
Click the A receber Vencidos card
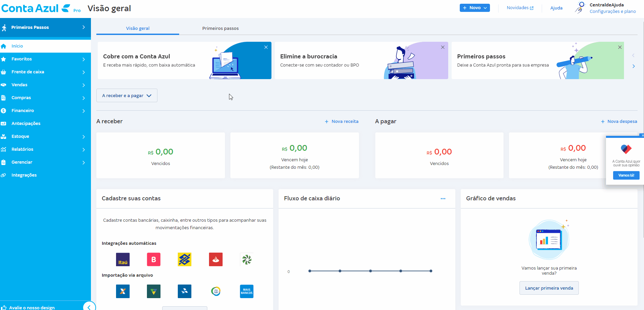(x=160, y=155)
